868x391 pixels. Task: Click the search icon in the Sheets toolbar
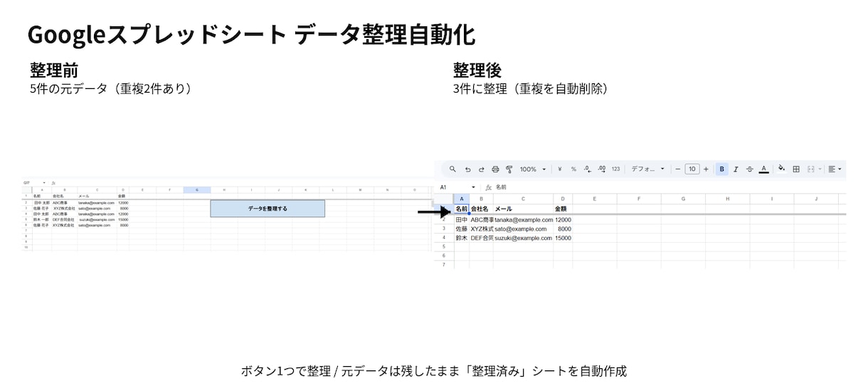tap(452, 170)
